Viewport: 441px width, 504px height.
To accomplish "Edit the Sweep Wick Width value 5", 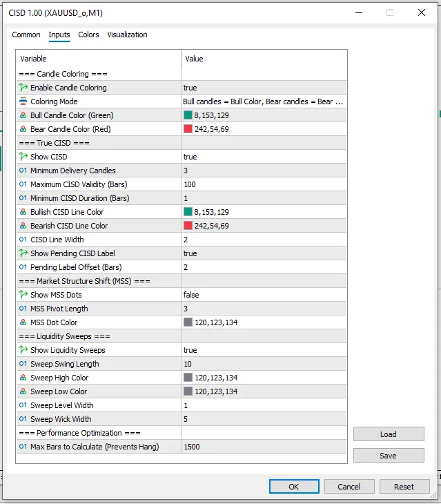I will [264, 419].
